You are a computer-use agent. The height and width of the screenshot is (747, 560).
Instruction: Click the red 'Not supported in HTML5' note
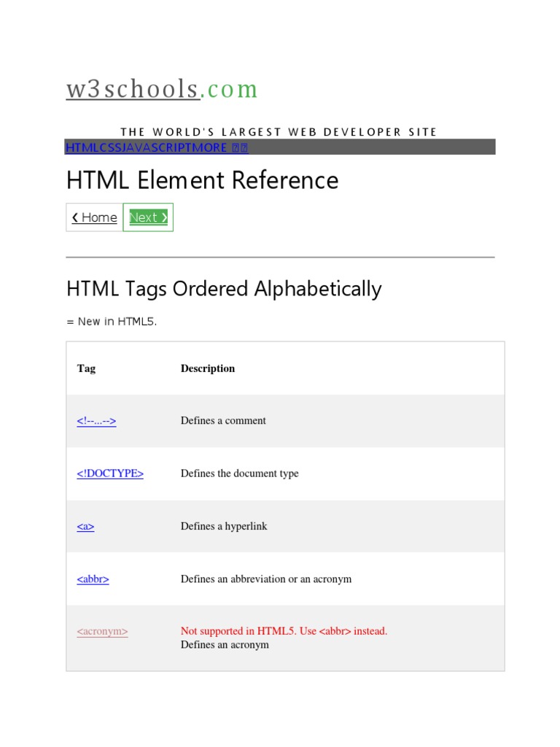[284, 631]
